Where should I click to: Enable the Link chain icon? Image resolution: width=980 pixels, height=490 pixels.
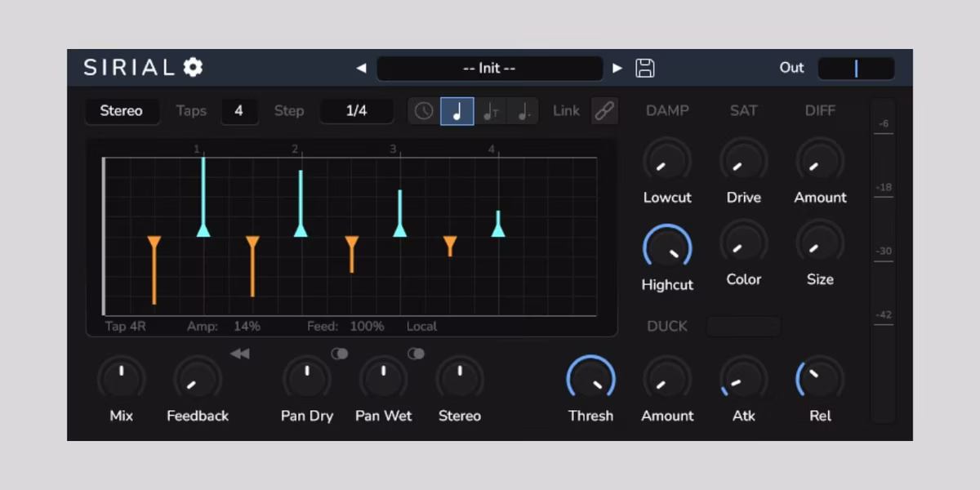604,110
